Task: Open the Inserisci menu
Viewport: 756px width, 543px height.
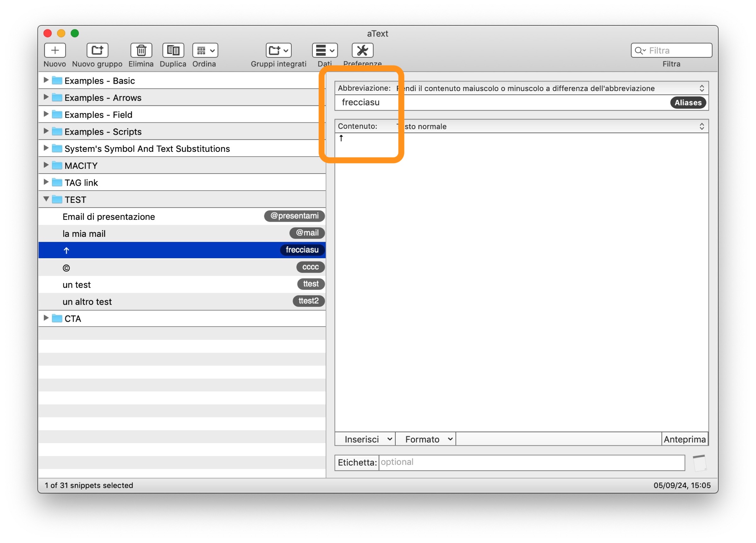Action: [x=365, y=439]
